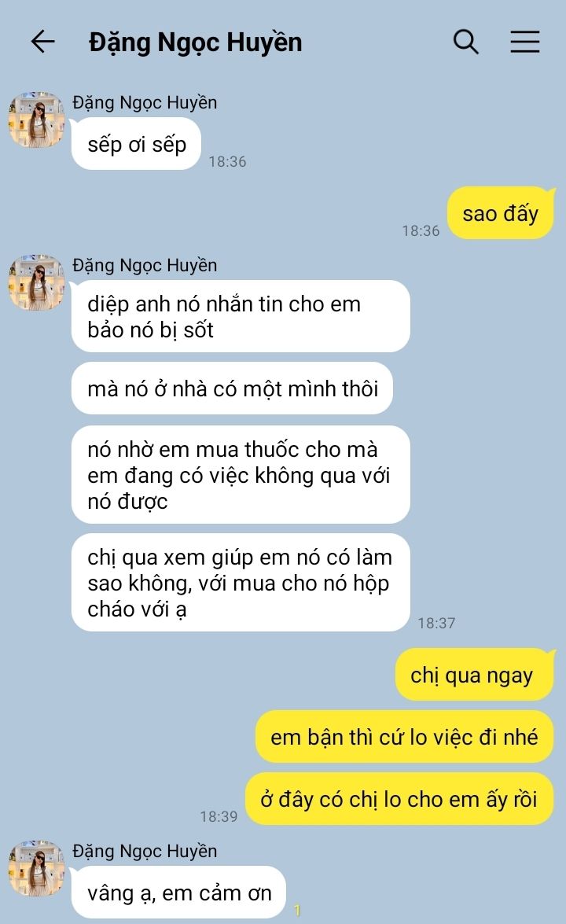
Task: Tap the avatar beside 'sếp ơi sếp'
Action: (36, 120)
